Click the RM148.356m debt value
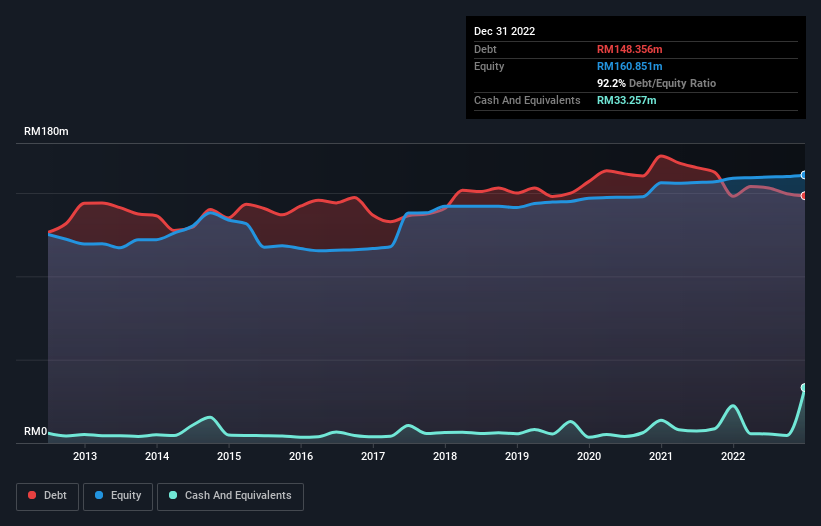The width and height of the screenshot is (821, 526). 629,49
